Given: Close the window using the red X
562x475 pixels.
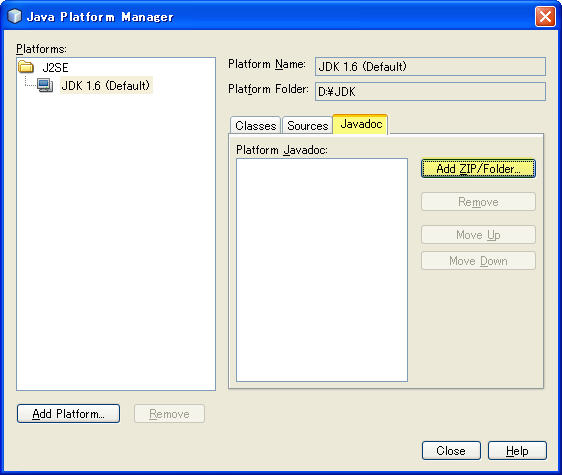Looking at the screenshot, I should (x=545, y=16).
